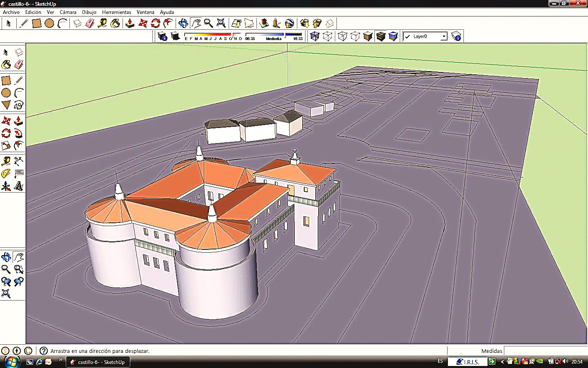Open the Layer Manager icon

[457, 36]
